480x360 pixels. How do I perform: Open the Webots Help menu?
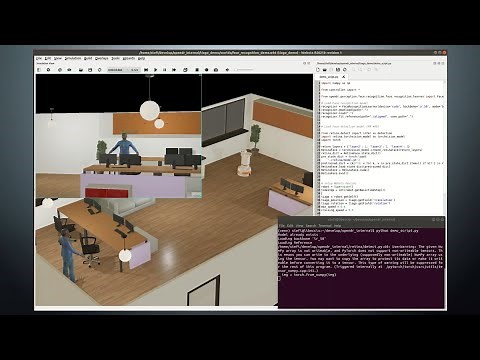click(x=141, y=58)
